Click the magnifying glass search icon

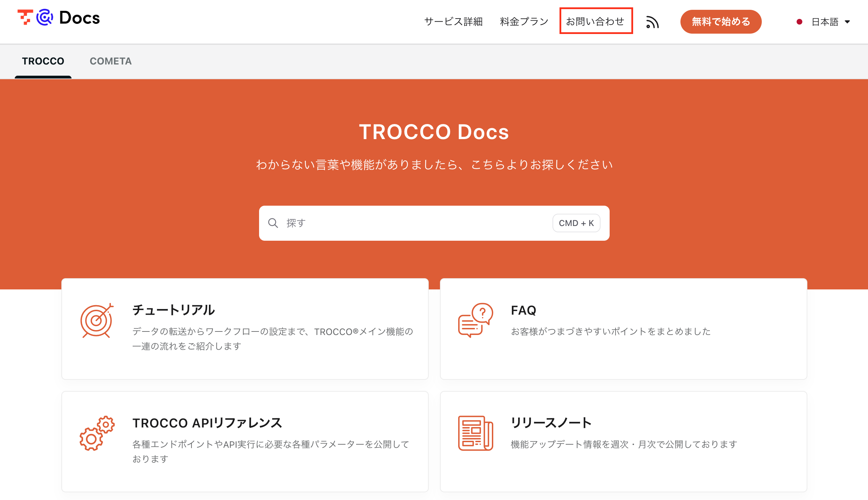coord(273,223)
